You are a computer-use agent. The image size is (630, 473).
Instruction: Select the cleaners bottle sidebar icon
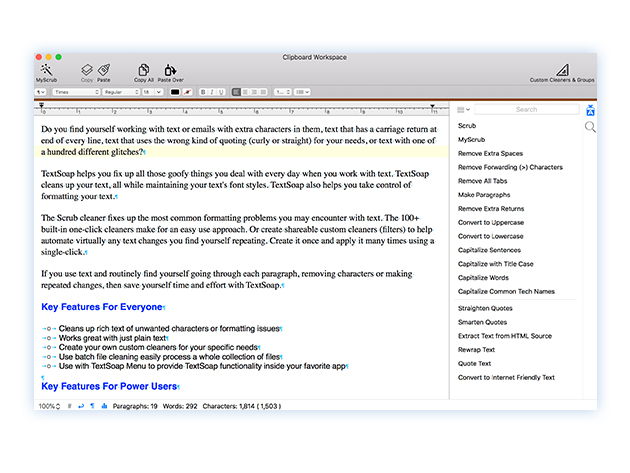[590, 110]
